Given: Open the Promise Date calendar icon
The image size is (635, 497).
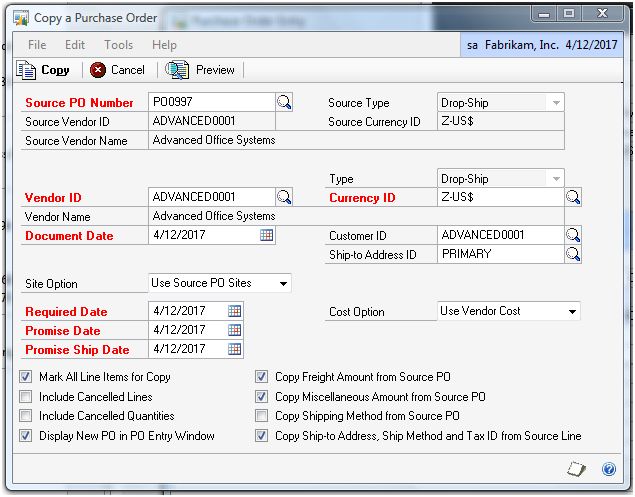Looking at the screenshot, I should tap(234, 330).
